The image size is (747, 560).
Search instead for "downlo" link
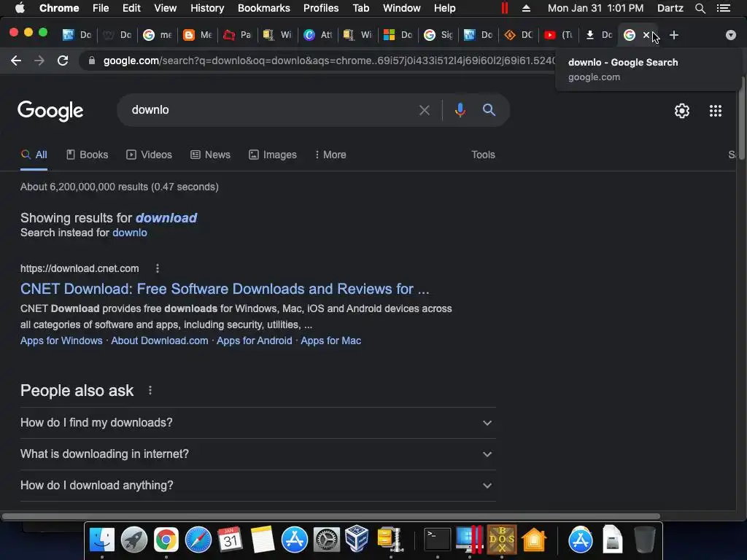[x=130, y=233]
